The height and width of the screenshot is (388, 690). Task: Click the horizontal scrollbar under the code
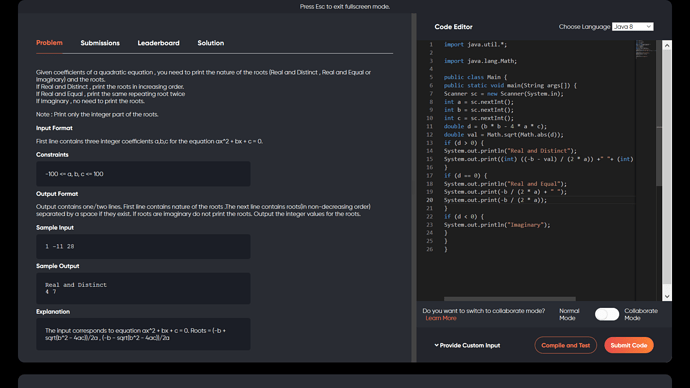coord(510,299)
